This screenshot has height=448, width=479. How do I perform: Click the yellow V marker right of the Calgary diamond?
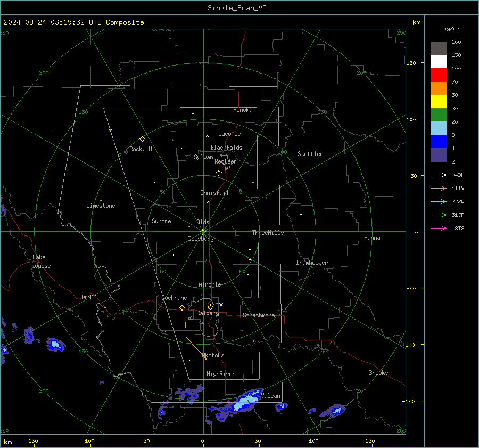221,305
